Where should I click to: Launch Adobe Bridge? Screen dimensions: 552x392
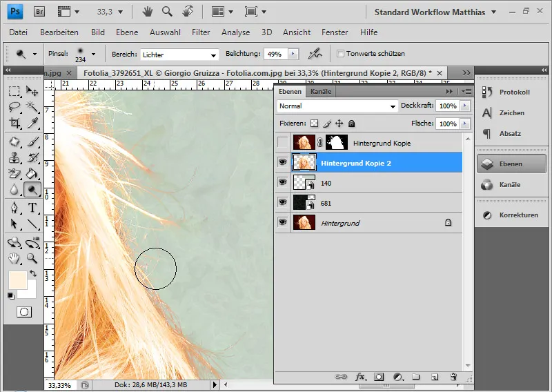tap(39, 12)
